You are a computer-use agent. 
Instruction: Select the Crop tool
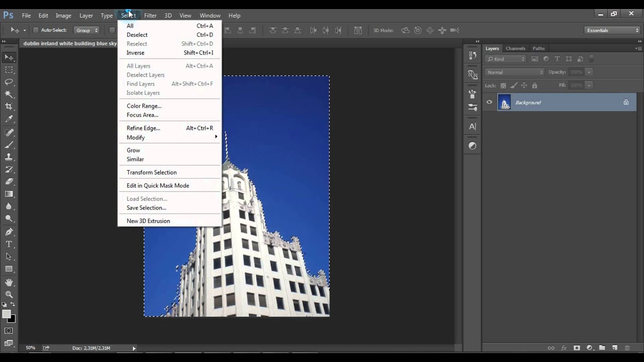[x=9, y=107]
